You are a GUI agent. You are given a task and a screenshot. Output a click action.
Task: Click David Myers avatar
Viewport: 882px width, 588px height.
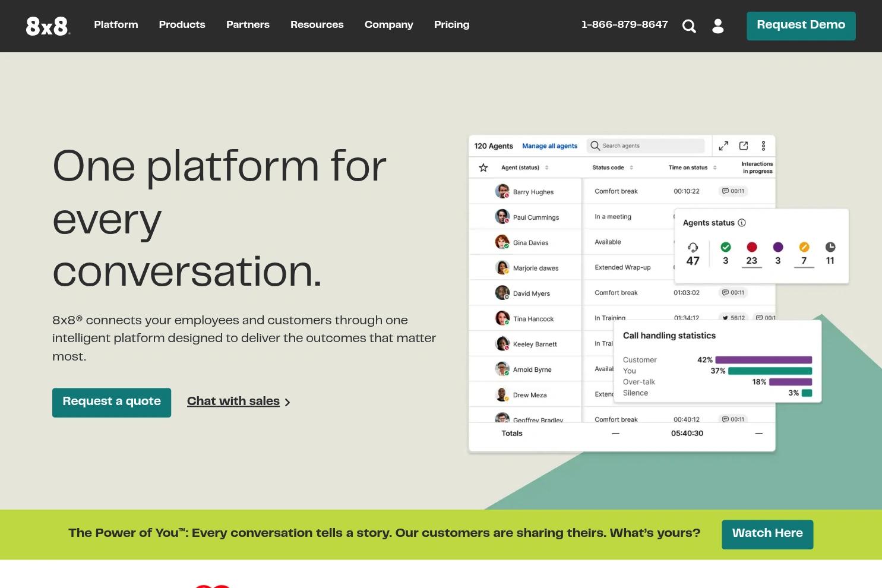coord(502,293)
